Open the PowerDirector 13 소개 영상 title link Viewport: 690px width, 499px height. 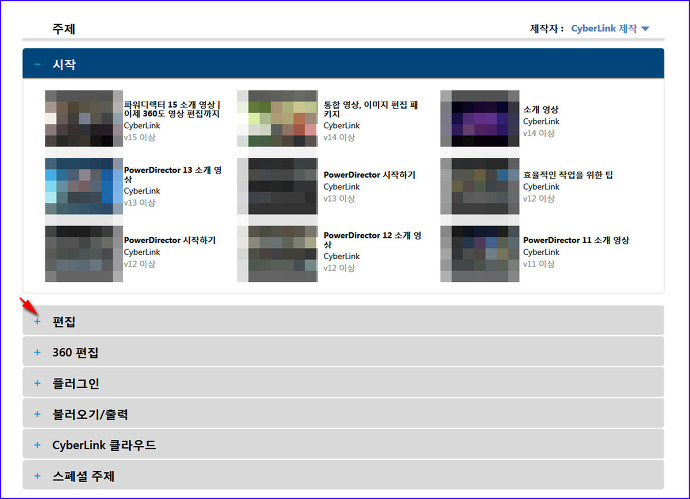[x=172, y=175]
